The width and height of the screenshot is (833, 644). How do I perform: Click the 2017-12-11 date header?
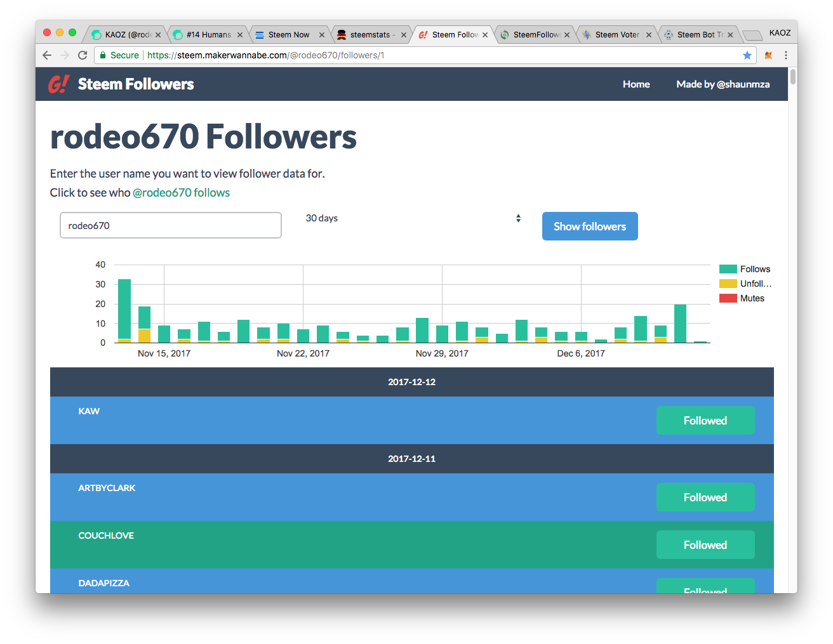tap(412, 459)
